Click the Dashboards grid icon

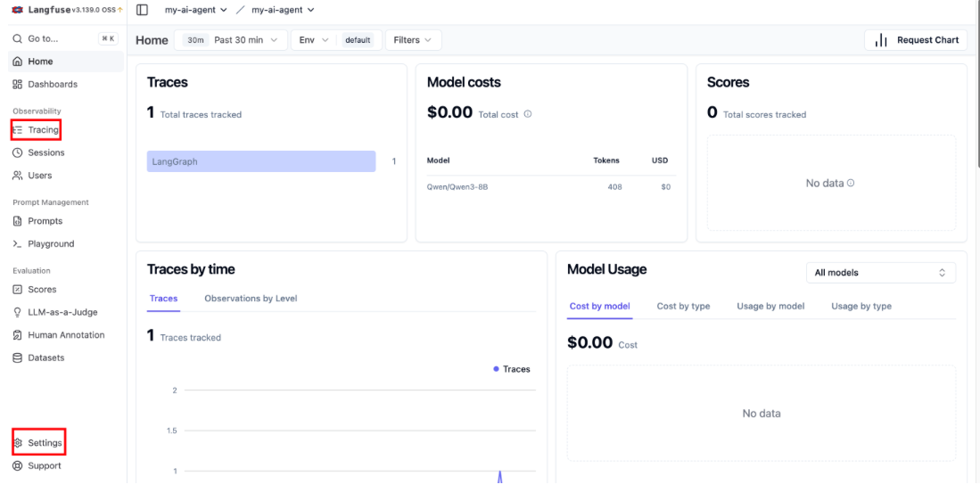tap(18, 85)
